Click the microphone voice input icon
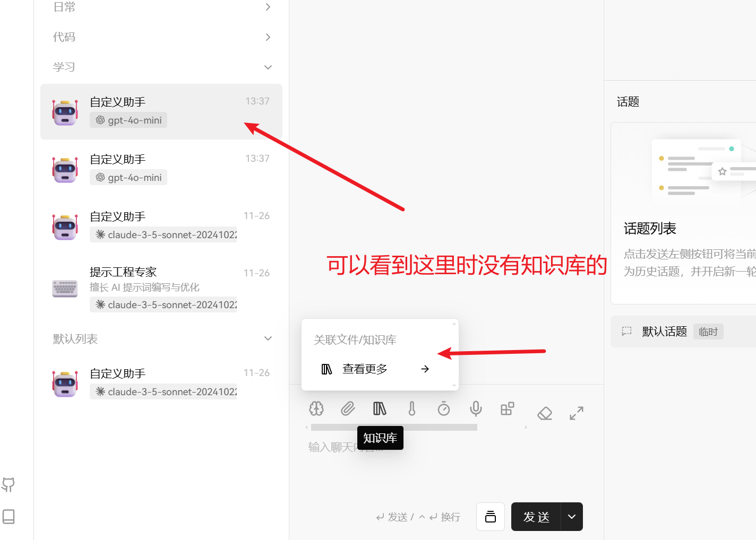 click(x=476, y=408)
